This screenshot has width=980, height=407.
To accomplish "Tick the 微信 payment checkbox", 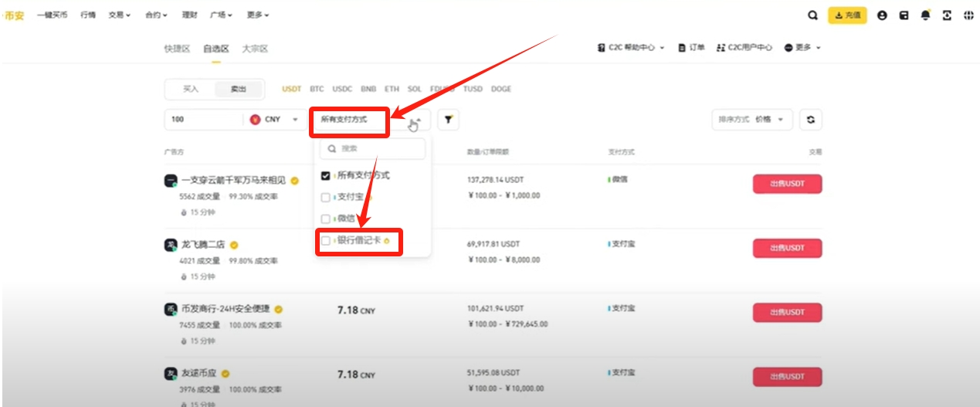I will tap(326, 219).
